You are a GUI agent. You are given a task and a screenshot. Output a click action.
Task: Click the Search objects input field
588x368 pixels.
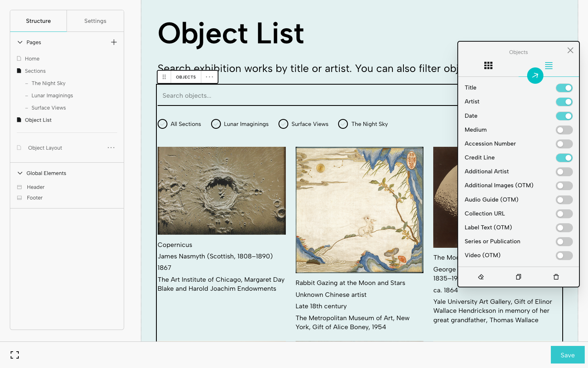pos(307,96)
